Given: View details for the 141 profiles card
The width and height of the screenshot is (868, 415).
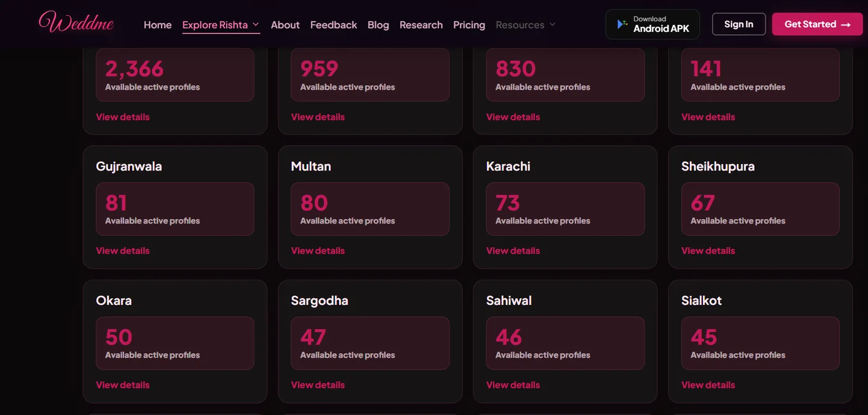Looking at the screenshot, I should 708,117.
